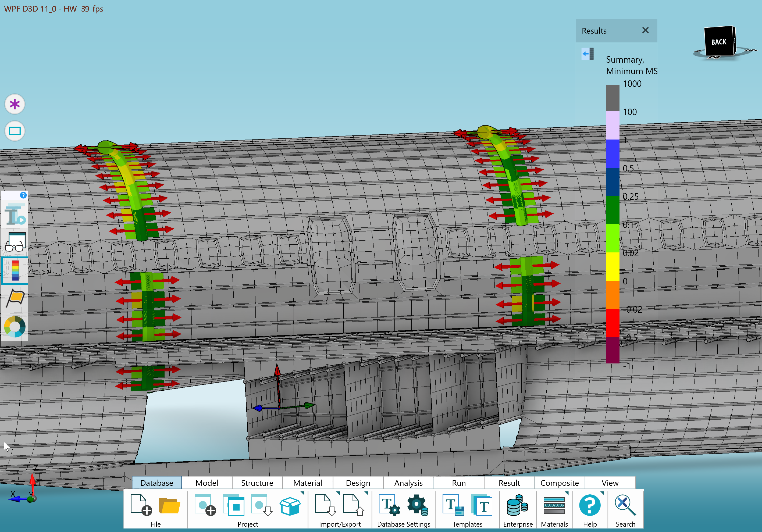Open the gear with database icon
Image resolution: width=762 pixels, height=532 pixels.
point(418,505)
